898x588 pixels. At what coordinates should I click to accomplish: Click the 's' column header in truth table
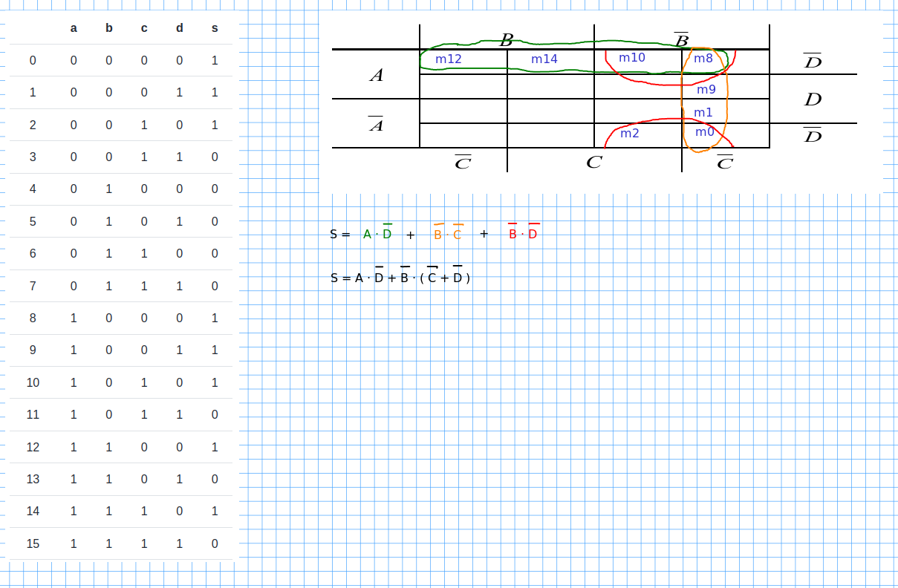pos(215,28)
